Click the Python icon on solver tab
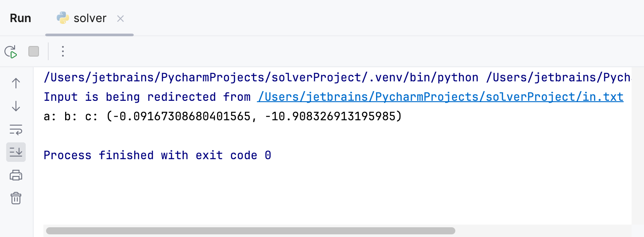This screenshot has height=237, width=644. (x=63, y=18)
